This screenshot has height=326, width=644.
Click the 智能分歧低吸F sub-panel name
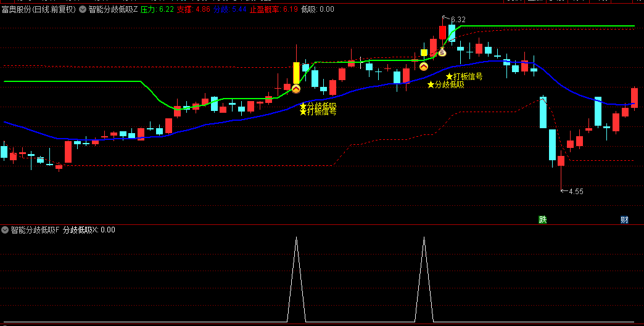click(35, 230)
